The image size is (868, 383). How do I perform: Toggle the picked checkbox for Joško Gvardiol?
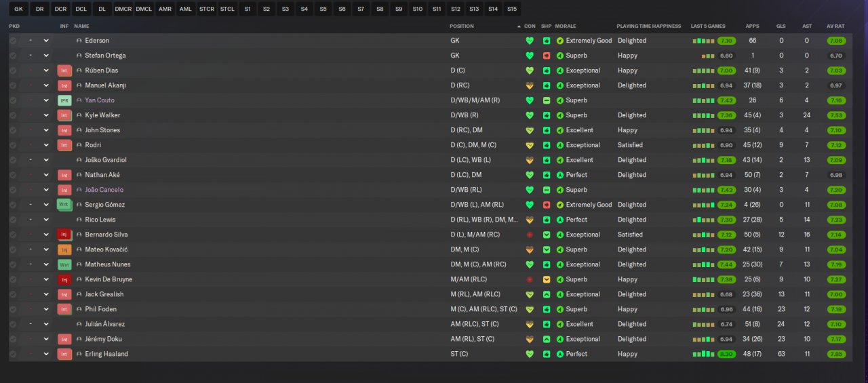point(13,160)
